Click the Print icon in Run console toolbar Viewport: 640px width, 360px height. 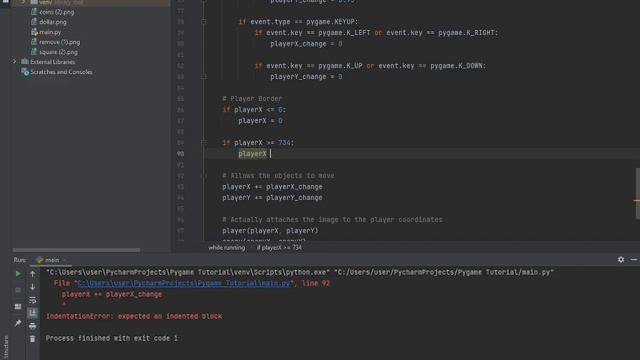[x=33, y=326]
